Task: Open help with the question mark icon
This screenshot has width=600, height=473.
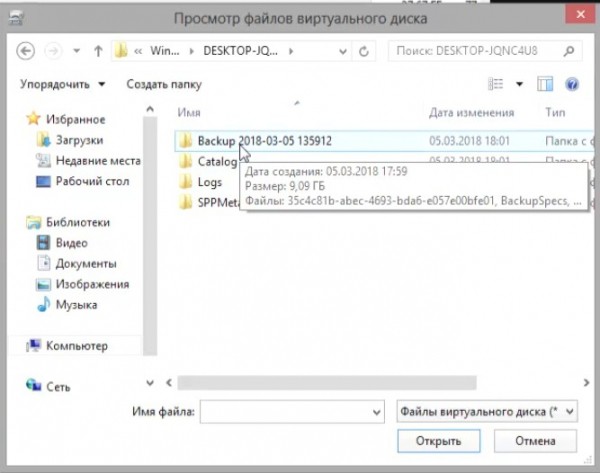Action: pos(572,84)
